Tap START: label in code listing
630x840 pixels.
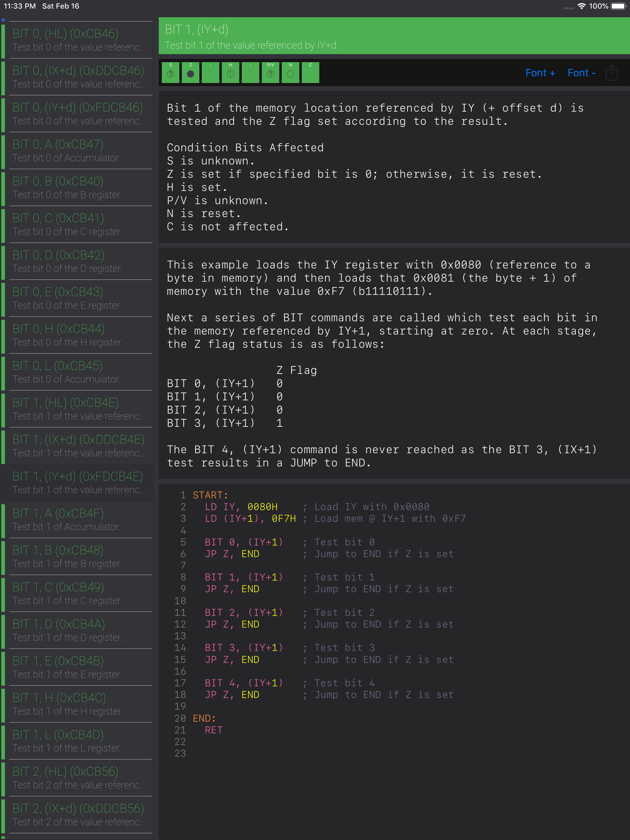pos(210,495)
